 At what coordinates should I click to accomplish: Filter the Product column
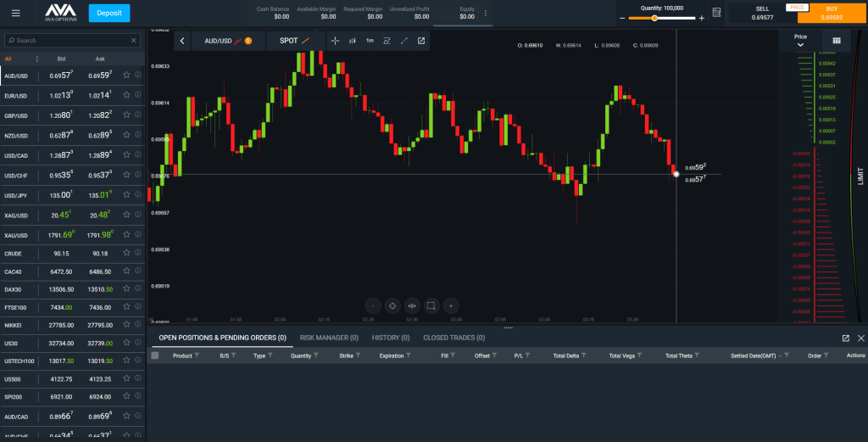point(197,355)
